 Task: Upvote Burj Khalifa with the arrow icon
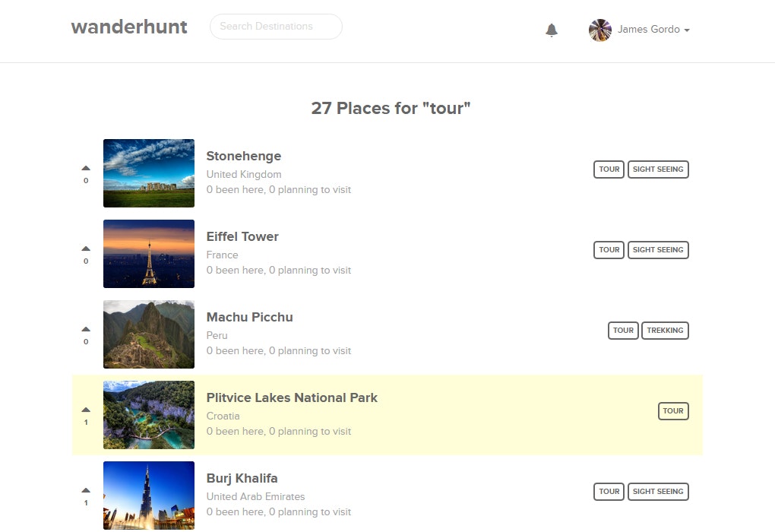pyautogui.click(x=86, y=490)
